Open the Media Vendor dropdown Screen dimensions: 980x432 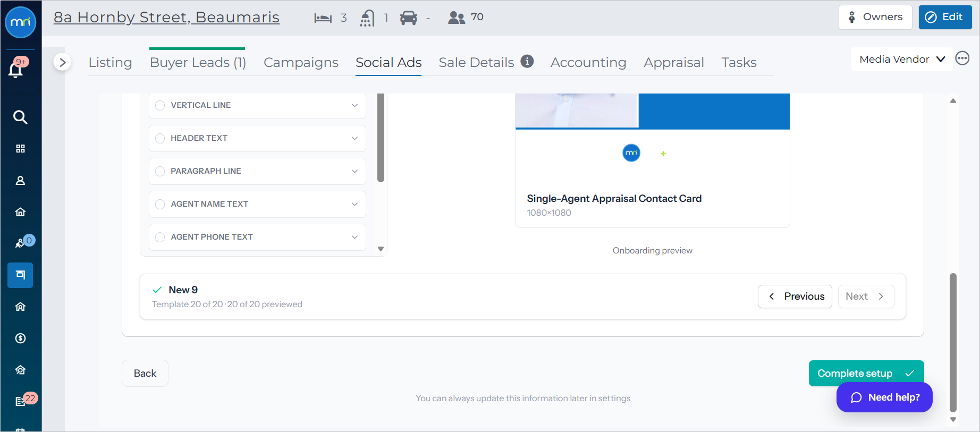(902, 59)
